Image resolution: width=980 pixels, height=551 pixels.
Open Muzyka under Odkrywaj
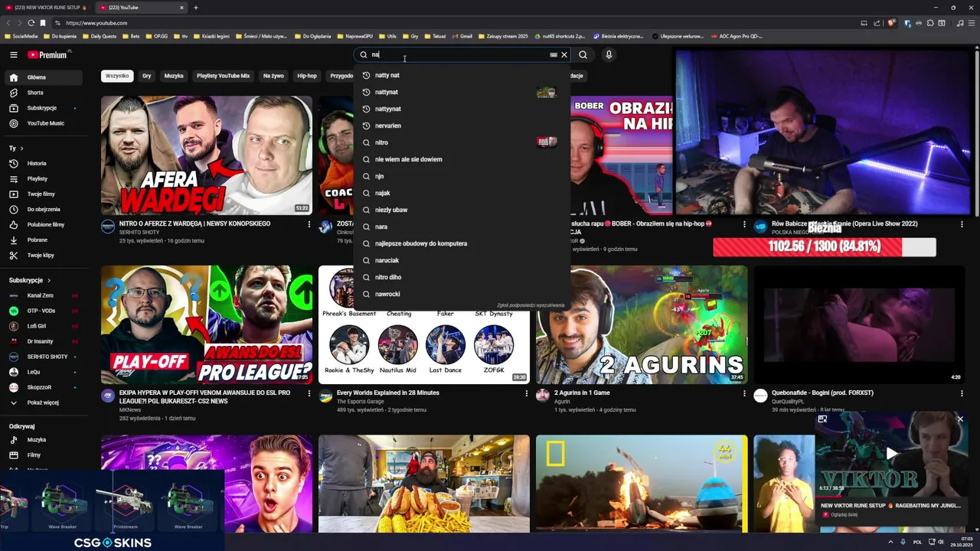click(44, 440)
